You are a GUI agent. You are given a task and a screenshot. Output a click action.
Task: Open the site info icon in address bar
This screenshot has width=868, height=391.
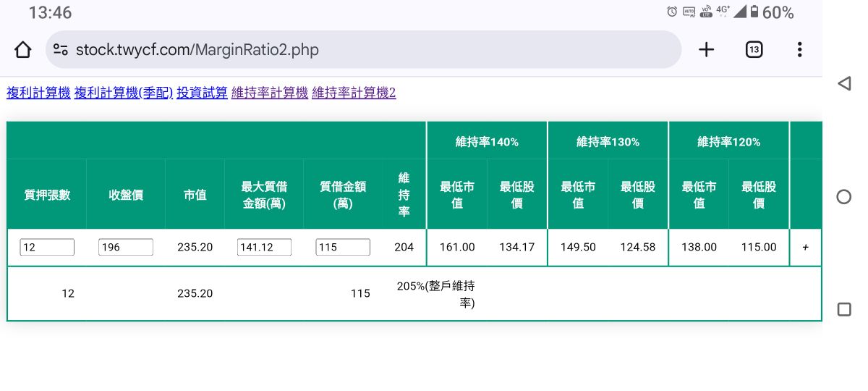[x=61, y=50]
